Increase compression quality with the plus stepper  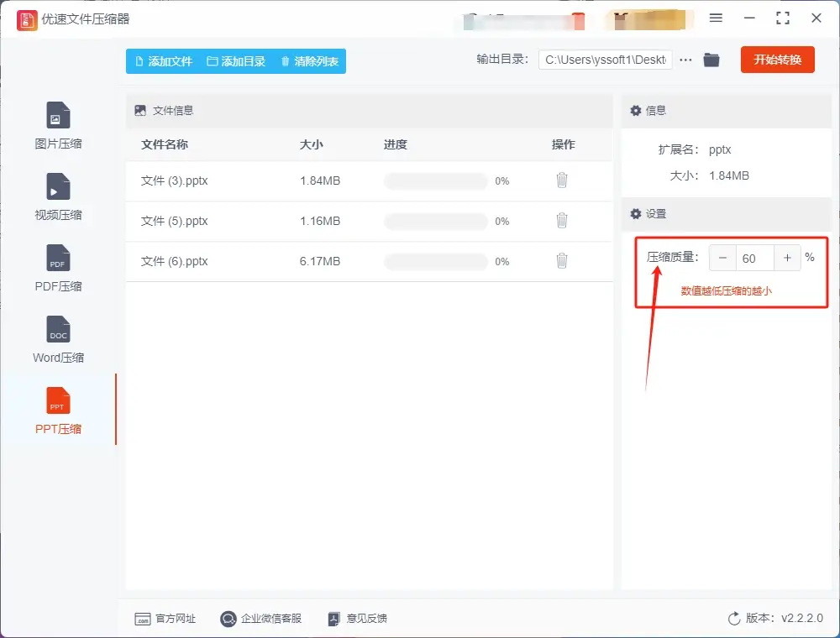(x=787, y=258)
